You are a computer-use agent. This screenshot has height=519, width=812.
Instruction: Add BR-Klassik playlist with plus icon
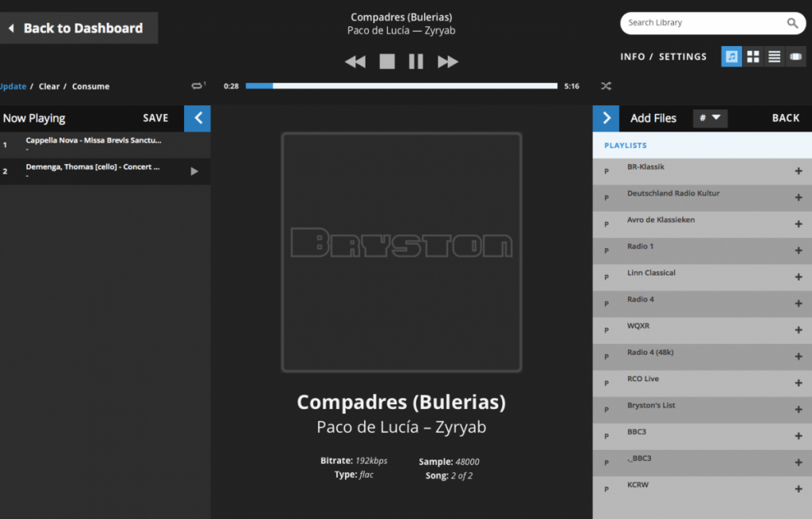pyautogui.click(x=799, y=171)
